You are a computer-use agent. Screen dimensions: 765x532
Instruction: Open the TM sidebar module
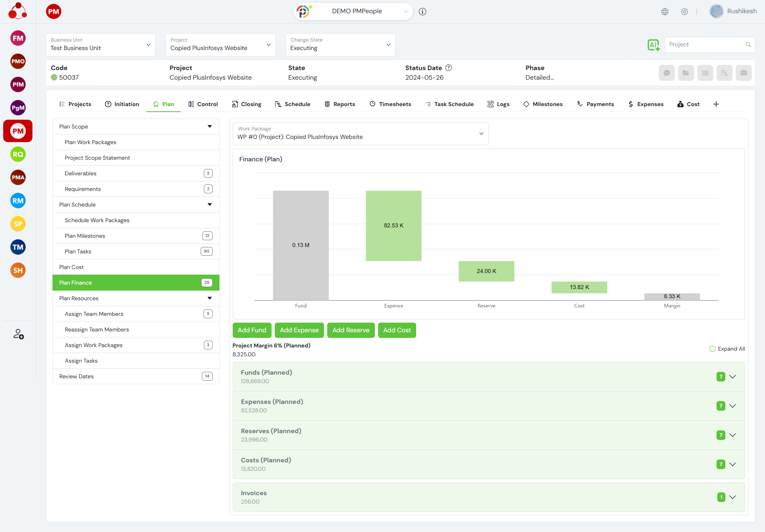tap(18, 247)
